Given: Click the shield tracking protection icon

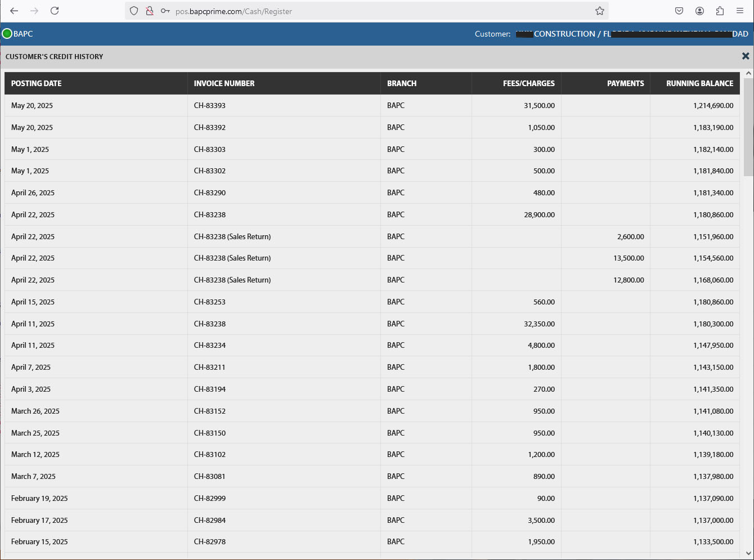Looking at the screenshot, I should click(x=134, y=11).
